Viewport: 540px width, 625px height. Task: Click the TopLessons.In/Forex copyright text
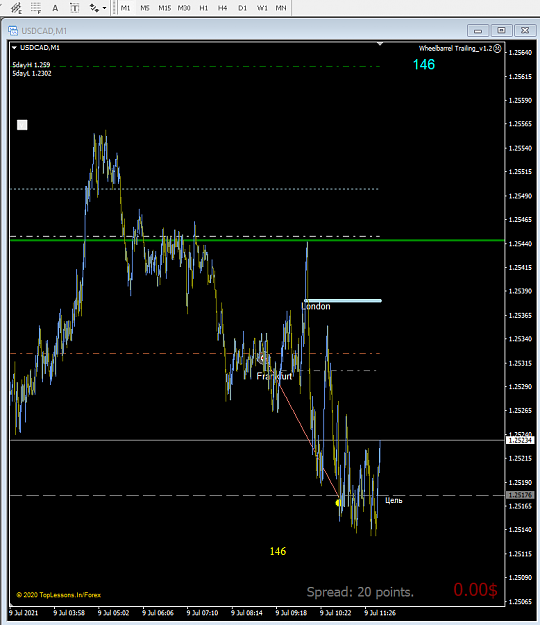pyautogui.click(x=59, y=595)
